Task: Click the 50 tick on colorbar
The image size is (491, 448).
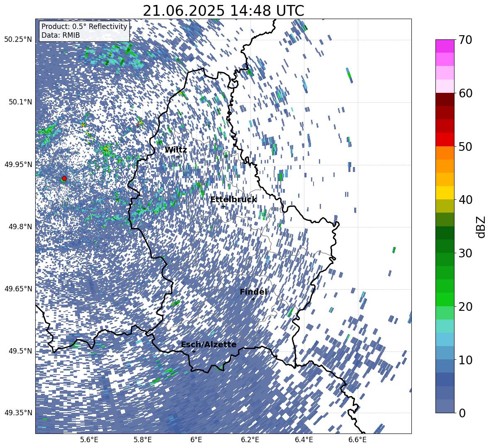Action: tap(465, 147)
